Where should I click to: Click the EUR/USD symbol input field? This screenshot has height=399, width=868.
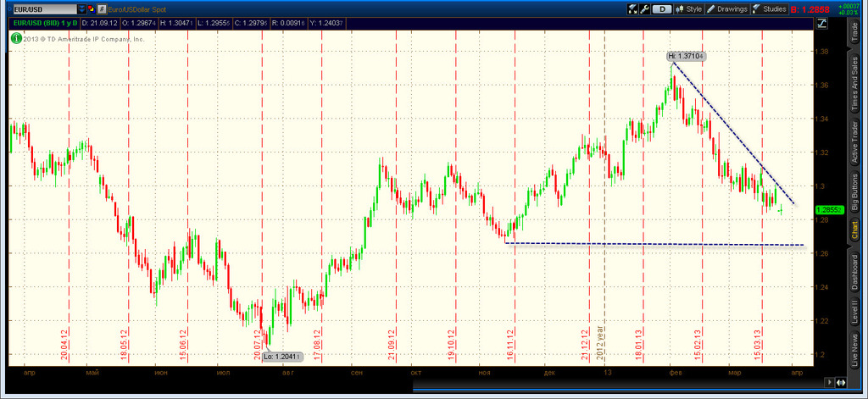coord(44,9)
